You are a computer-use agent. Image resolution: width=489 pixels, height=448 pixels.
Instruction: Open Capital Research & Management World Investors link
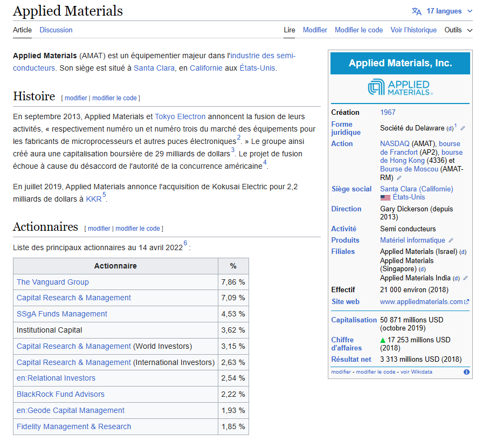click(x=74, y=346)
